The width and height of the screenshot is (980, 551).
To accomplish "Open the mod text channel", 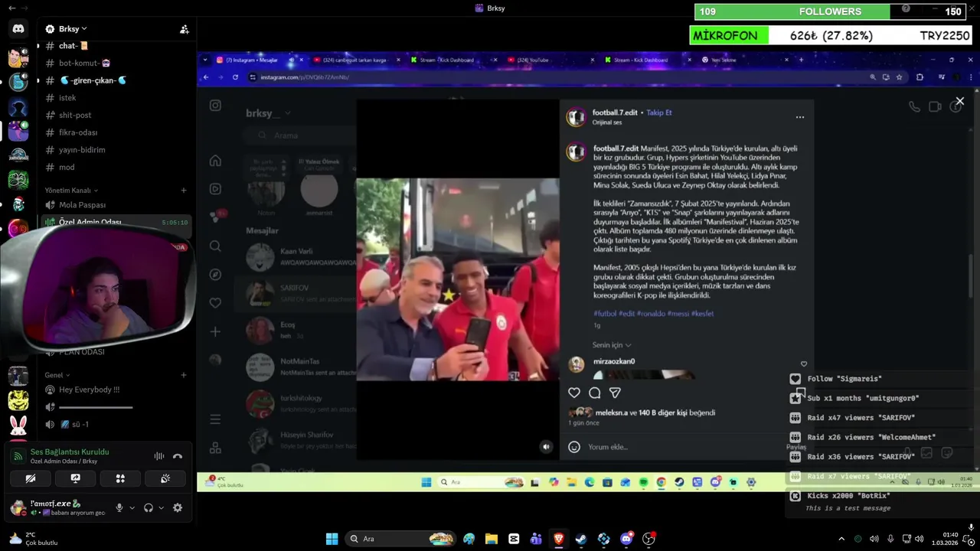I will coord(67,167).
